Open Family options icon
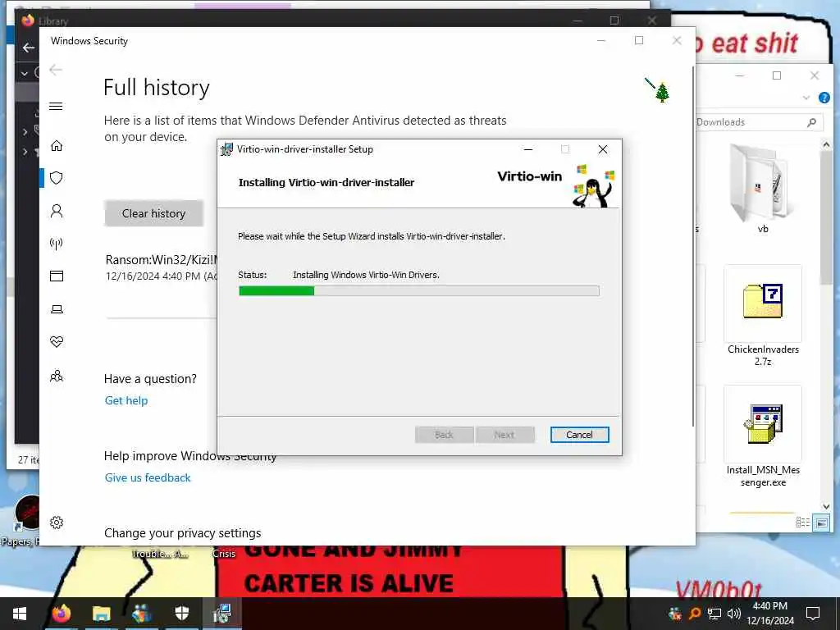 tap(57, 376)
